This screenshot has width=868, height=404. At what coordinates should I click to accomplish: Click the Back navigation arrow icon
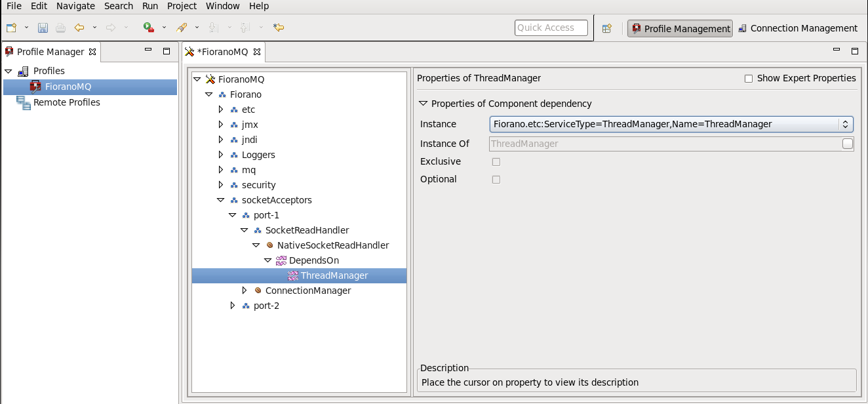tap(79, 28)
